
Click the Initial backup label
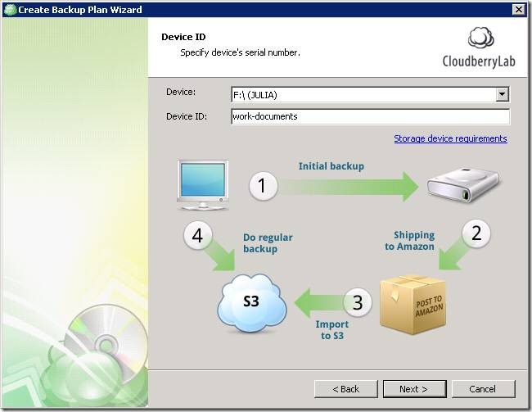coord(331,166)
